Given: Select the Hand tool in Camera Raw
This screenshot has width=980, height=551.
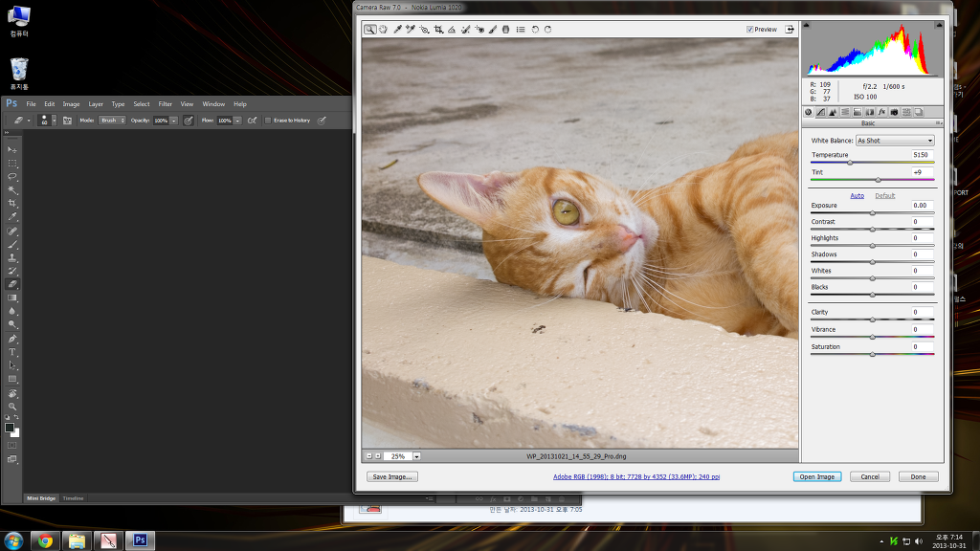Looking at the screenshot, I should pyautogui.click(x=383, y=30).
